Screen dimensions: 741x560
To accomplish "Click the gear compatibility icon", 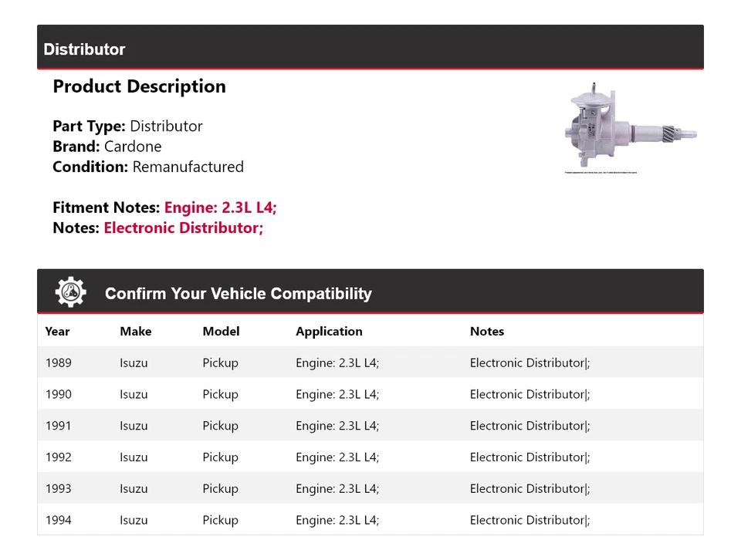I will coord(71,292).
